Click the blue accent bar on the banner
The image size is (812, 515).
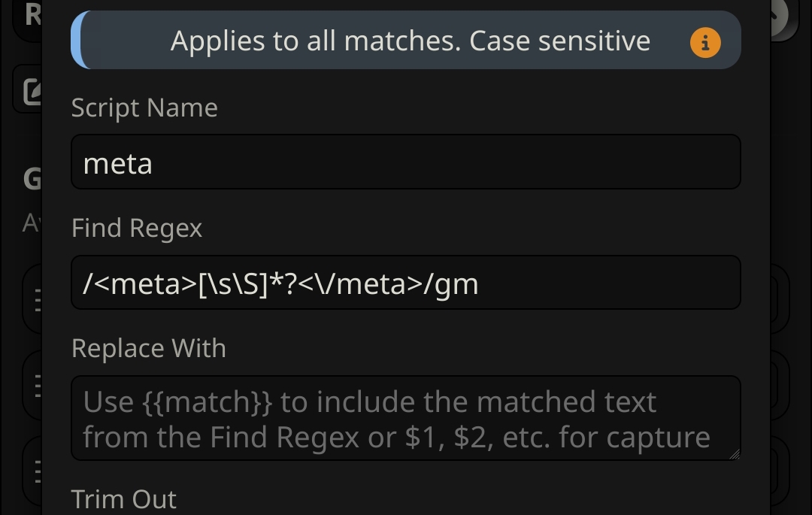tap(79, 40)
